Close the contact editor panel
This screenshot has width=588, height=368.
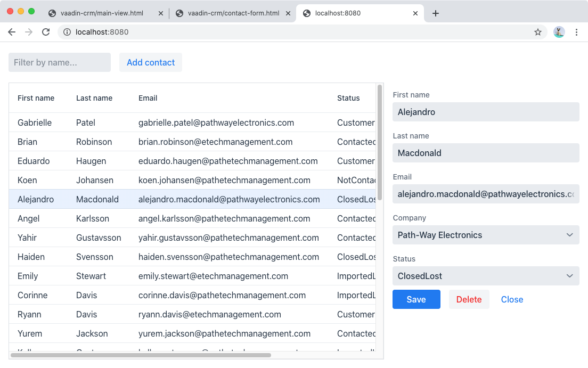(x=512, y=299)
